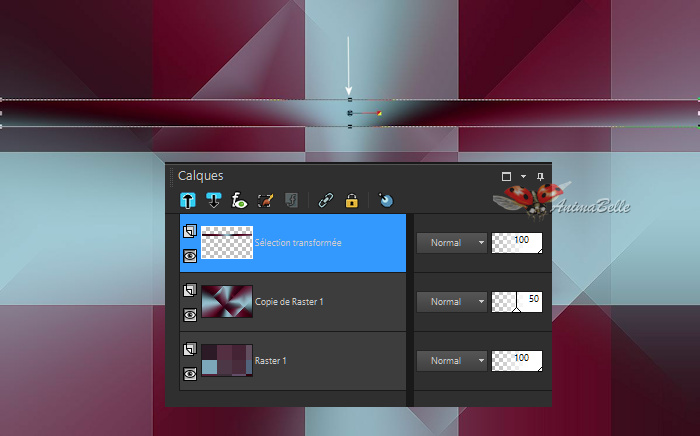Click the layer type icon of Raster 1
The height and width of the screenshot is (436, 700).
190,349
